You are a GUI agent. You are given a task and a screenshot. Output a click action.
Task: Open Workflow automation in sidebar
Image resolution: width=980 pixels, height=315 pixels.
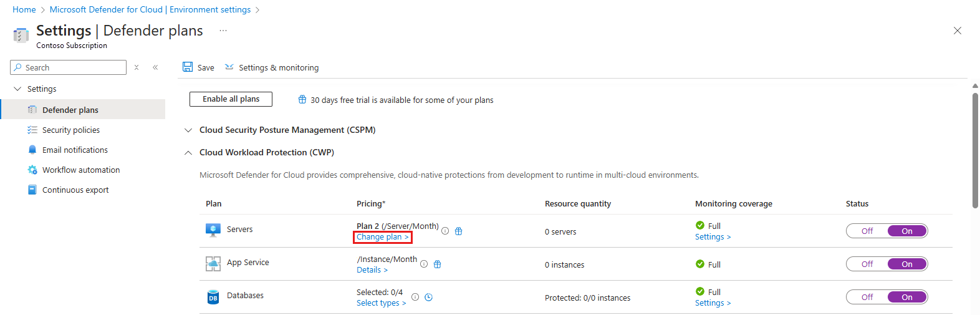point(82,170)
